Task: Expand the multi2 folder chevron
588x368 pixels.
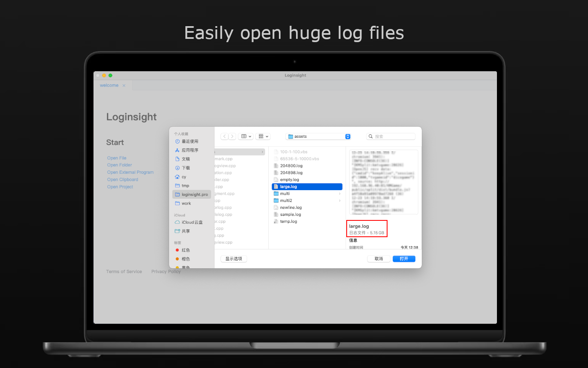Action: point(340,201)
